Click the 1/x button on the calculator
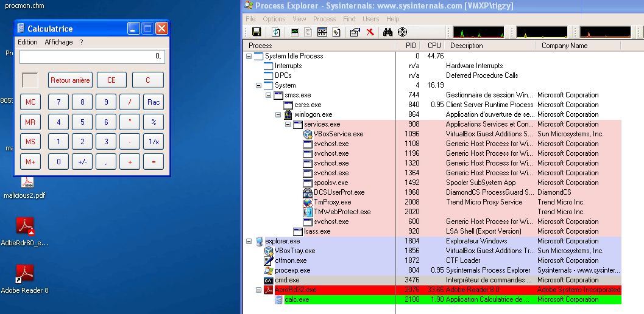 (x=154, y=142)
